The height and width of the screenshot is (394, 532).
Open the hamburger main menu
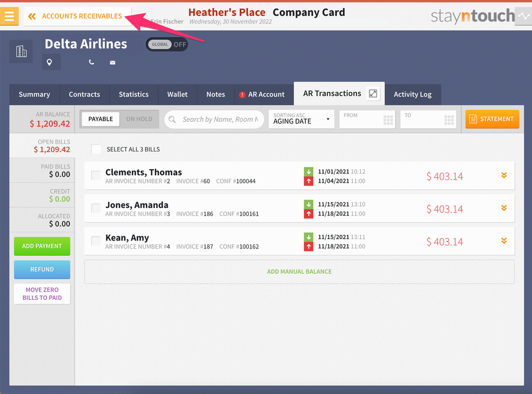pyautogui.click(x=9, y=16)
